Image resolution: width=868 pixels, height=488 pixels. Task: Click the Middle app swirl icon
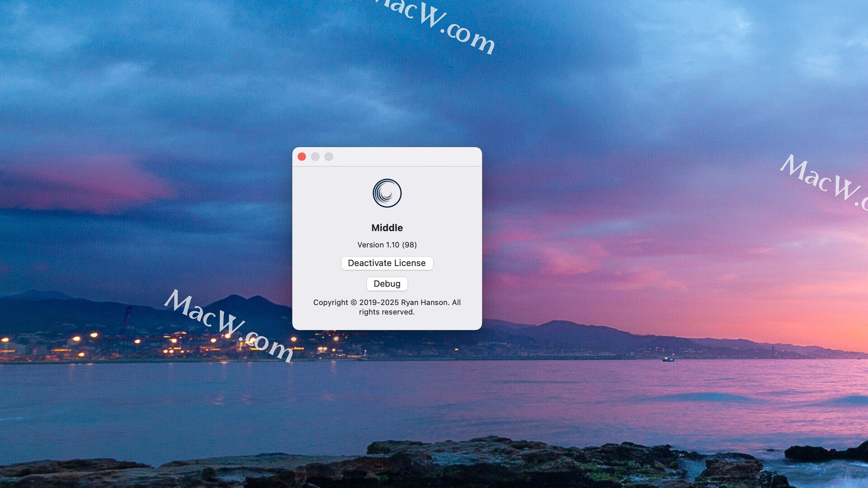coord(387,193)
